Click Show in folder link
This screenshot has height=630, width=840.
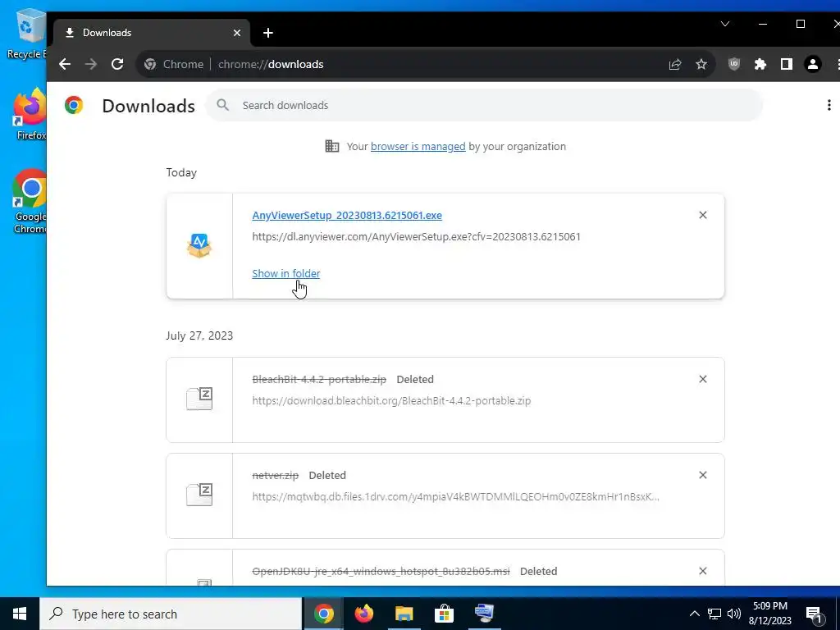point(286,274)
